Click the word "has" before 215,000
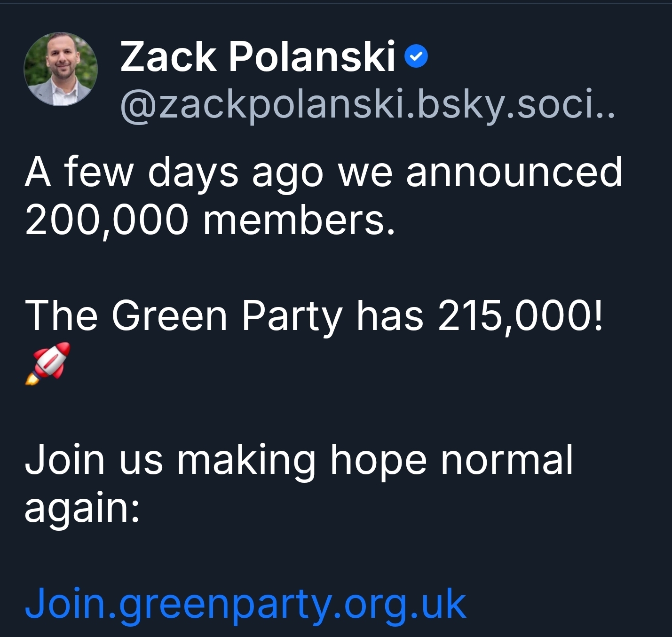 point(389,316)
